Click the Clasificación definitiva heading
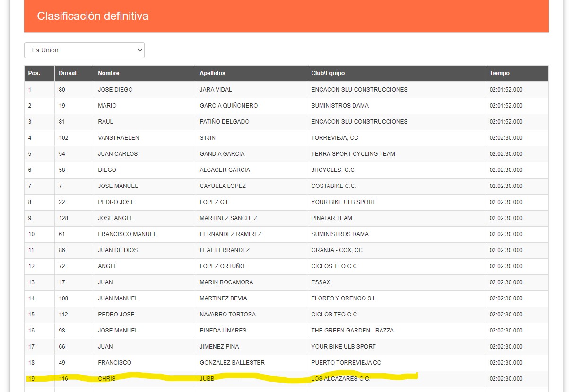The height and width of the screenshot is (392, 572). click(93, 16)
